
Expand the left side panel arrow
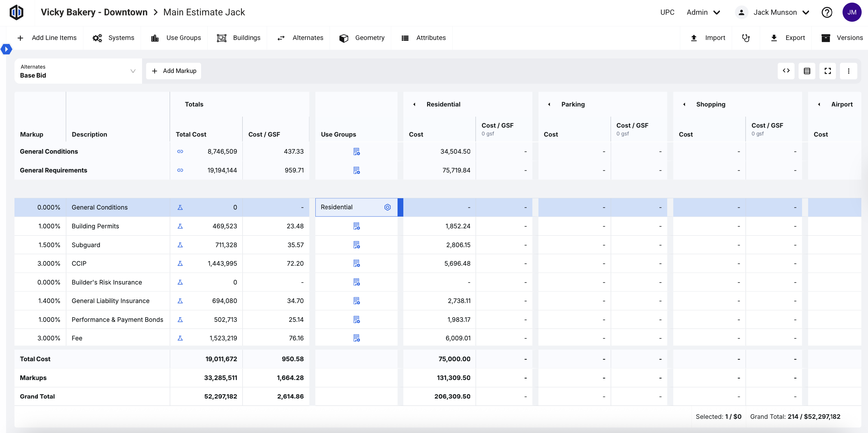point(6,49)
